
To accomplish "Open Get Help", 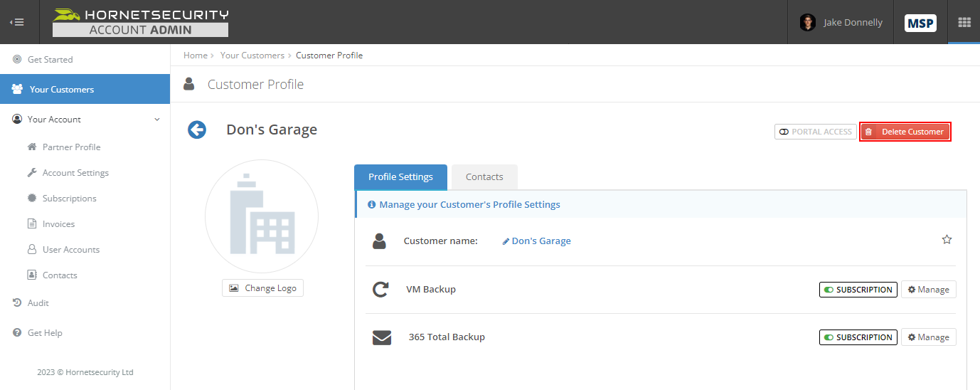I will tap(45, 332).
